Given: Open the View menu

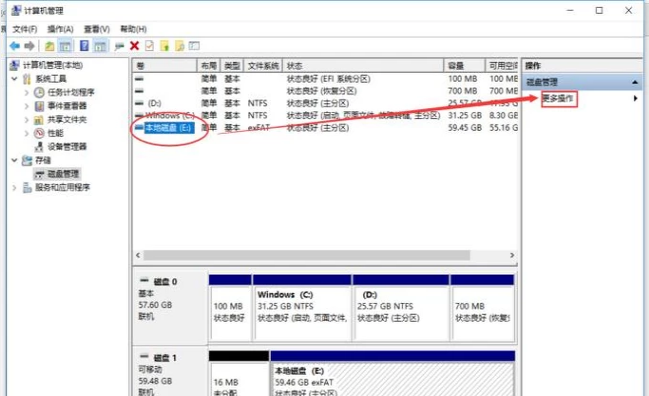Looking at the screenshot, I should pos(97,29).
